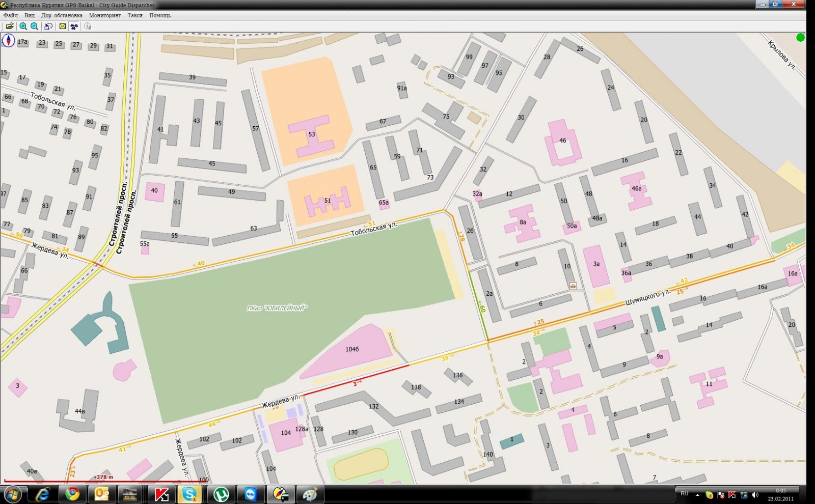This screenshot has height=504, width=815.
Task: Click the open folder toolbar icon
Action: click(10, 26)
